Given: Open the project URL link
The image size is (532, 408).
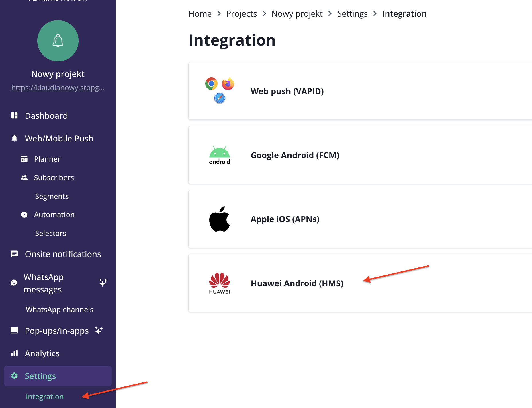Looking at the screenshot, I should pyautogui.click(x=58, y=88).
